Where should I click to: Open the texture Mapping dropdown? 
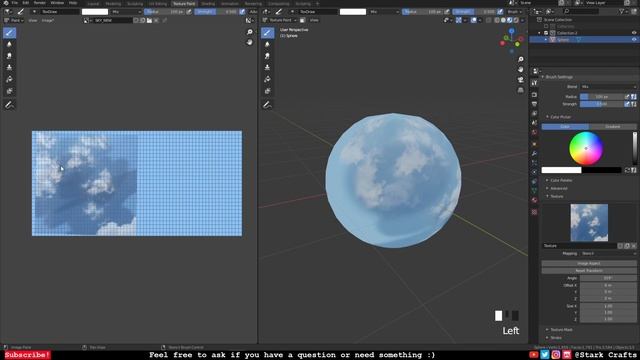point(608,253)
